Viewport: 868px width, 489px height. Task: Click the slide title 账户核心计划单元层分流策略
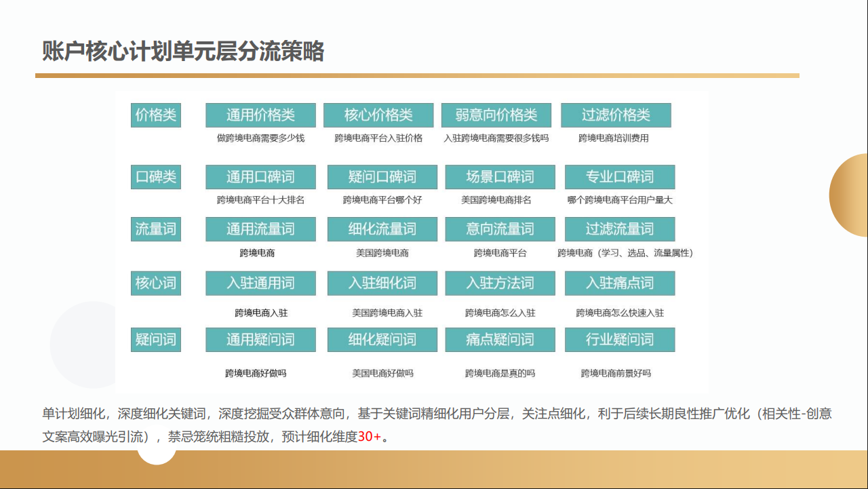(x=182, y=52)
